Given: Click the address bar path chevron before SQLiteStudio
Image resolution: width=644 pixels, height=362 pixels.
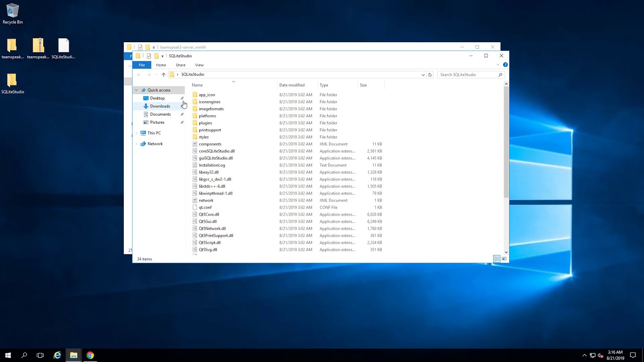Looking at the screenshot, I should [178, 74].
